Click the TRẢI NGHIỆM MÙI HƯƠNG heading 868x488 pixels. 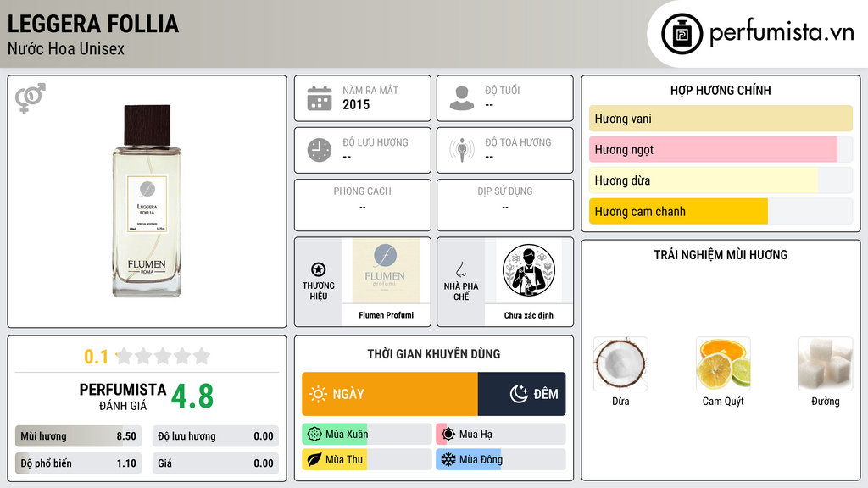pyautogui.click(x=721, y=254)
